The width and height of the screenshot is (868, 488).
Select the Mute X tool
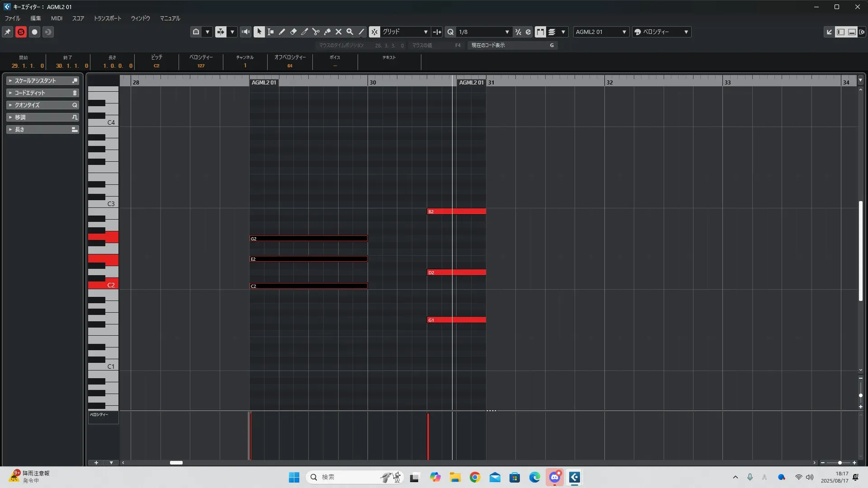click(338, 32)
